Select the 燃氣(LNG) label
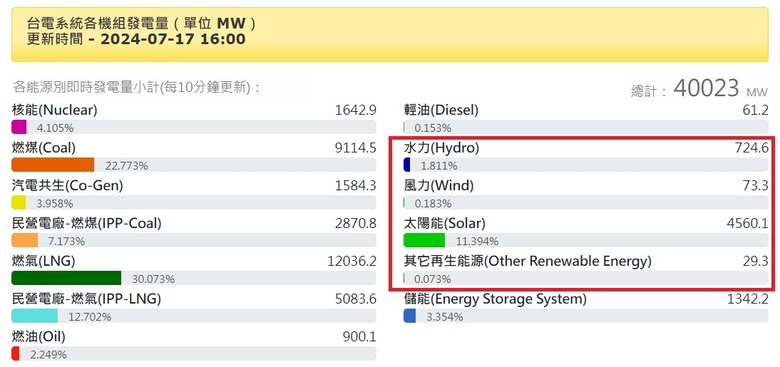 click(43, 261)
